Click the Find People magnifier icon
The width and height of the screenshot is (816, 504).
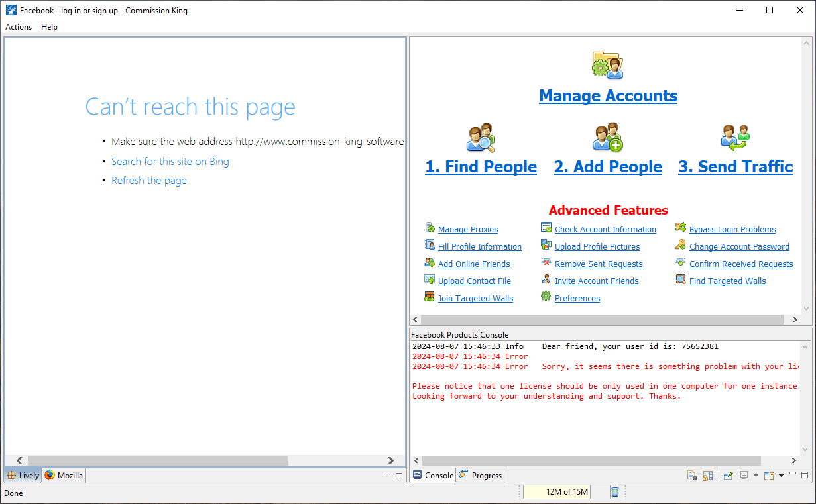(x=481, y=138)
